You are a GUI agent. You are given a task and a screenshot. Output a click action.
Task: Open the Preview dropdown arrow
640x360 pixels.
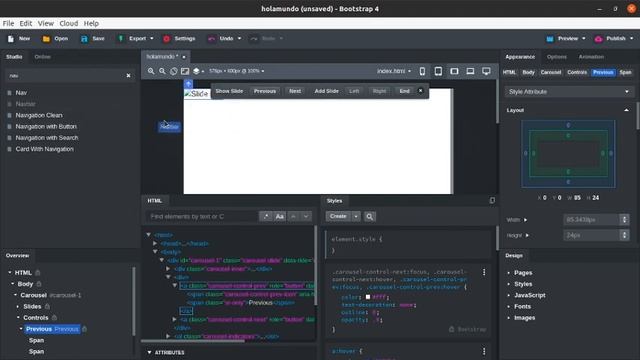click(584, 39)
